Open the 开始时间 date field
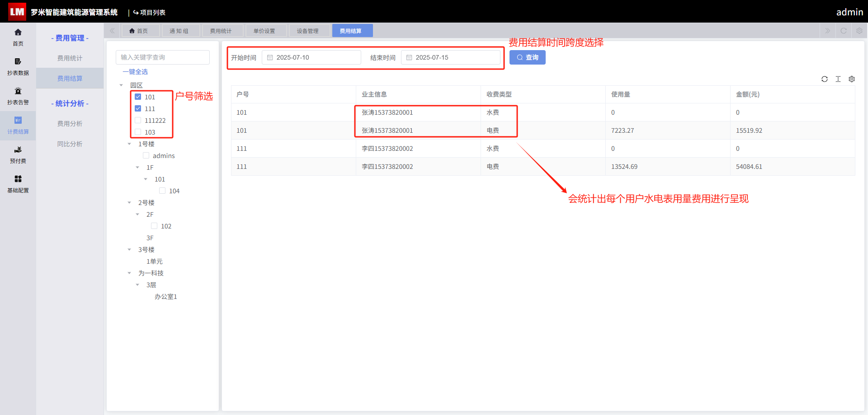The width and height of the screenshot is (868, 415). pos(311,57)
